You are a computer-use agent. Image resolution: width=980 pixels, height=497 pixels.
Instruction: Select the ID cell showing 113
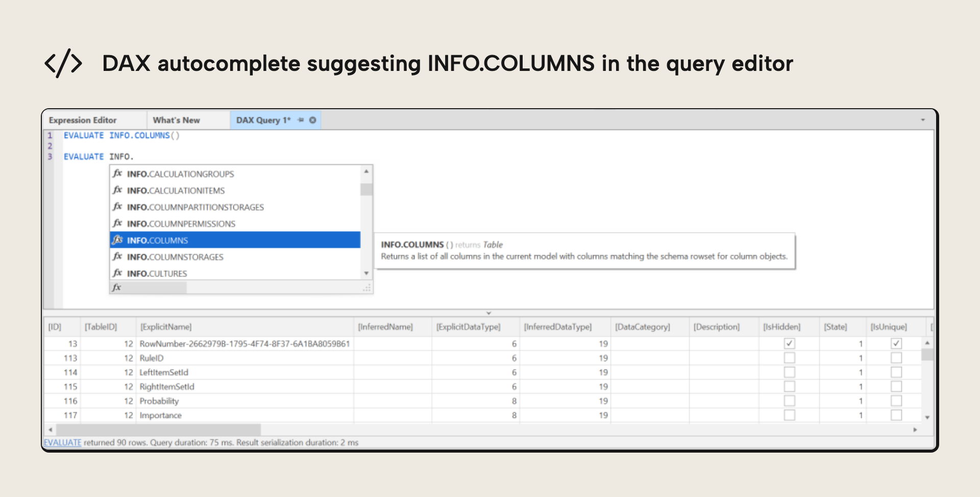[x=62, y=358]
